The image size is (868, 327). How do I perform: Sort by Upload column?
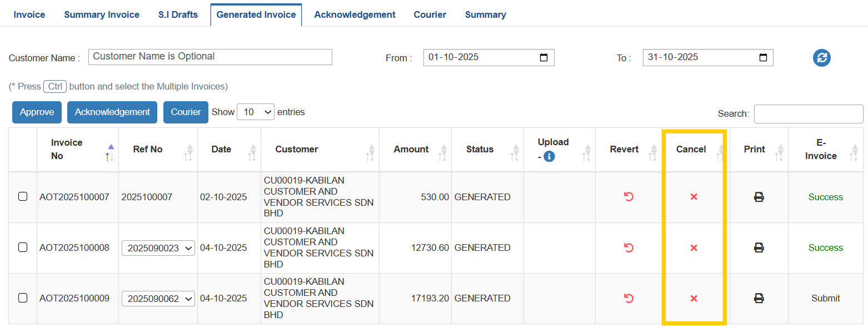(560, 150)
